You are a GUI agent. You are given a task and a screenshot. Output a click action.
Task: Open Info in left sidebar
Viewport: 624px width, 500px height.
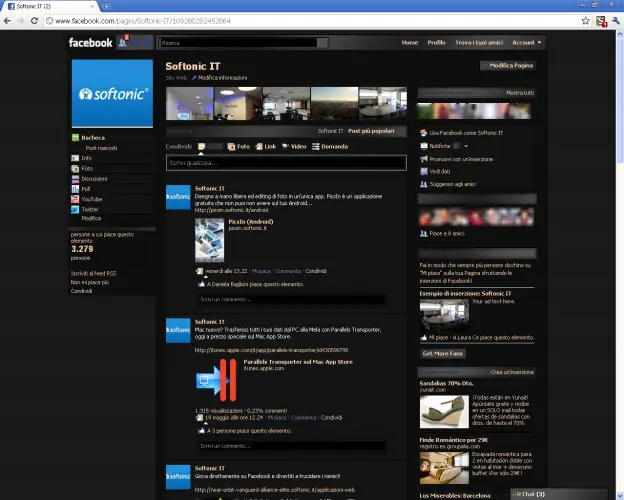point(86,158)
